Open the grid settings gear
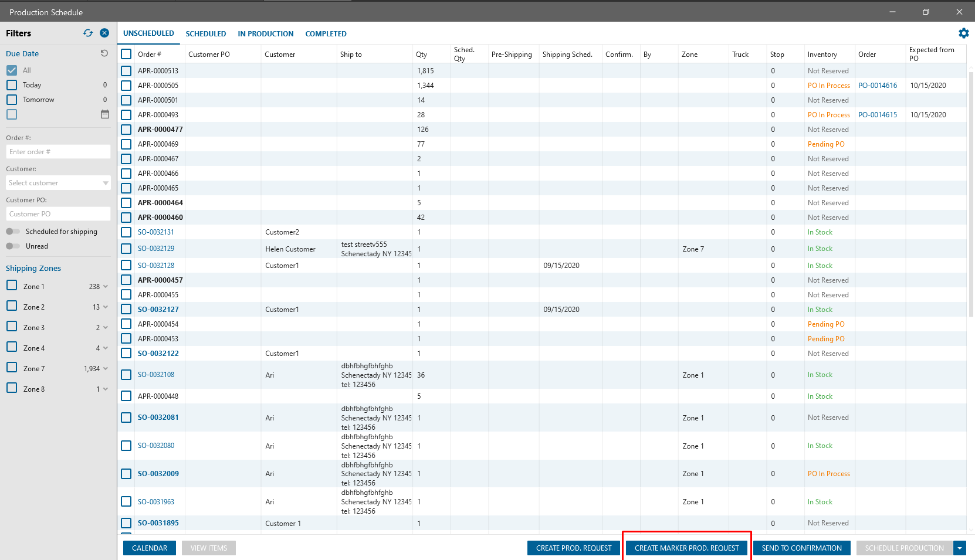 963,33
